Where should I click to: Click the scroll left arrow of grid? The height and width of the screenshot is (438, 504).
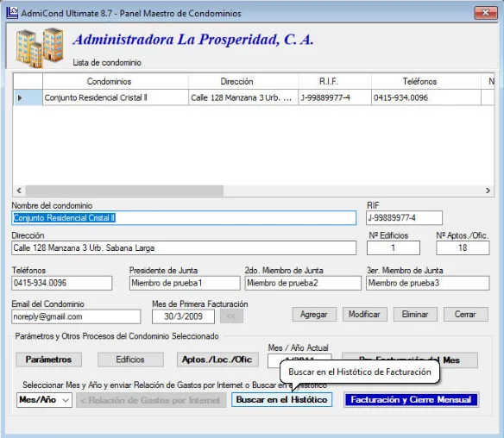click(x=19, y=191)
